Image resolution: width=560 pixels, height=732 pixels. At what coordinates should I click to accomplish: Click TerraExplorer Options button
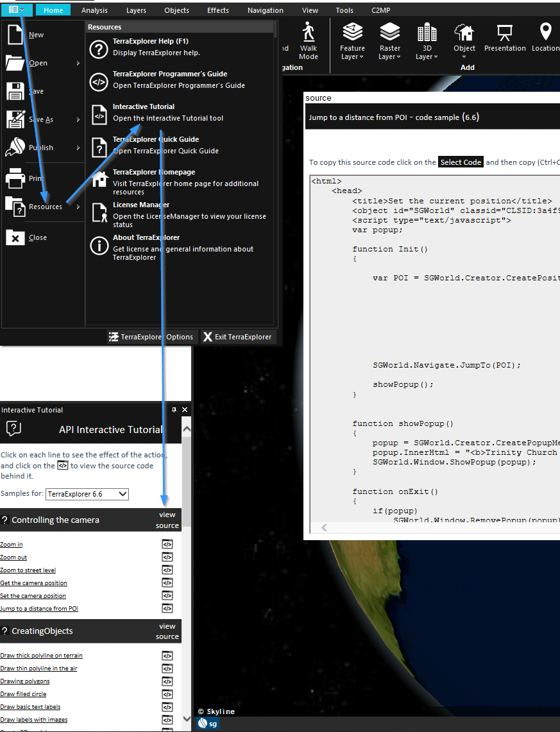point(151,337)
